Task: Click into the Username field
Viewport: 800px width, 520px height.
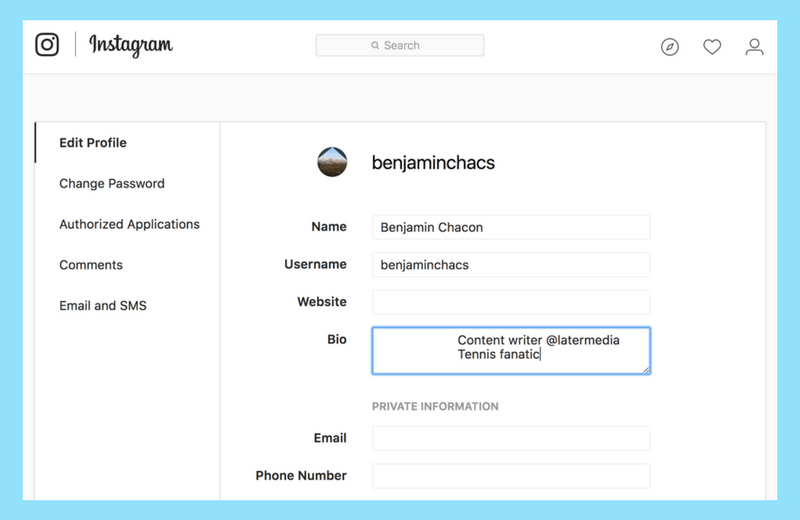Action: (511, 265)
